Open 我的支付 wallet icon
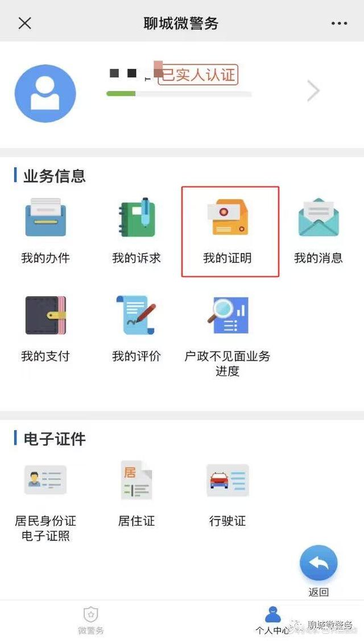The width and height of the screenshot is (364, 641). click(x=45, y=316)
